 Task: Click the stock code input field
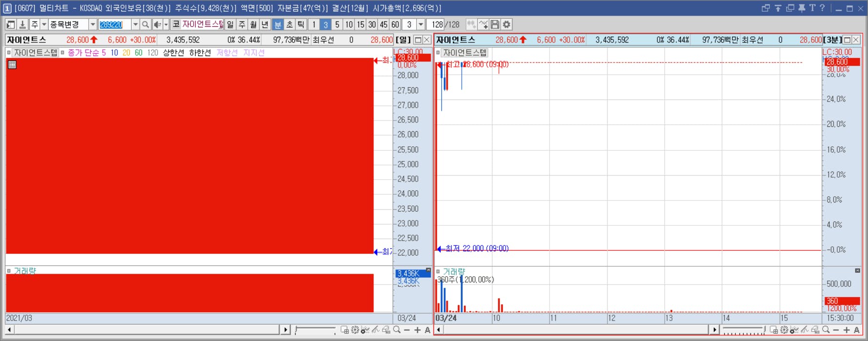[x=115, y=24]
